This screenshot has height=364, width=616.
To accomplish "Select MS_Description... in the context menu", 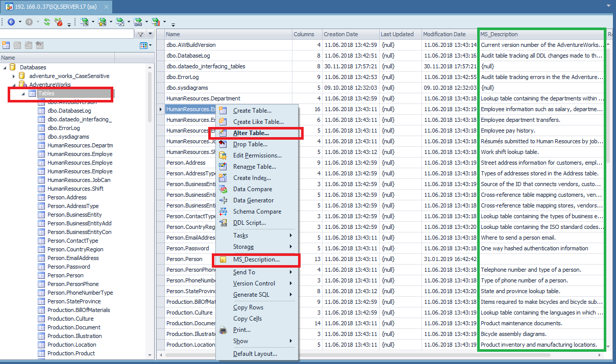I will click(x=256, y=259).
